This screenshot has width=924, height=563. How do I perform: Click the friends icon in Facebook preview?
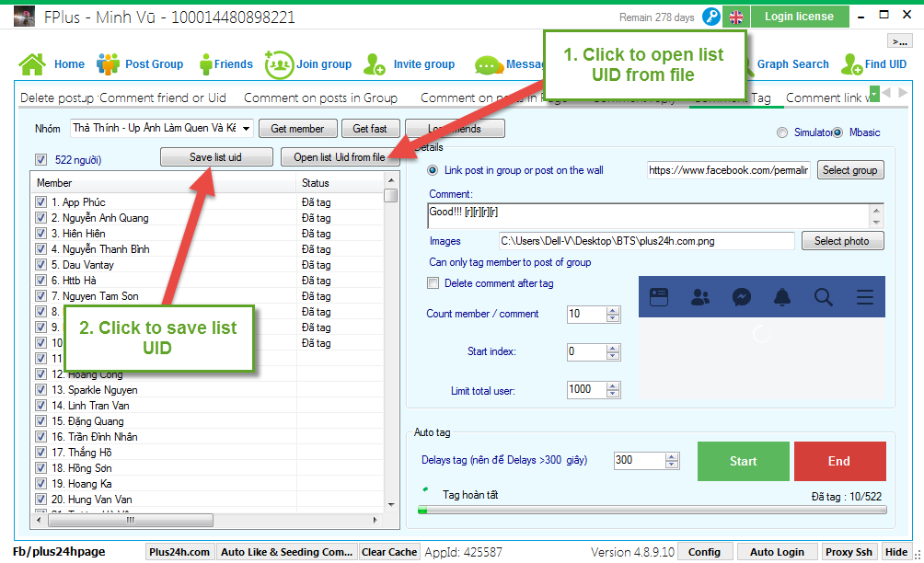click(700, 297)
